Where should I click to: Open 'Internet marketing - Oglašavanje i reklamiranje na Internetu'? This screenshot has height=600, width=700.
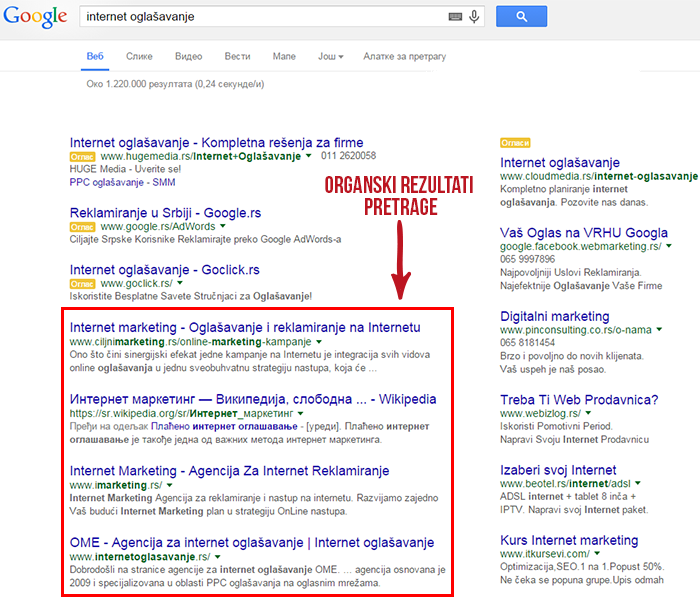point(245,327)
